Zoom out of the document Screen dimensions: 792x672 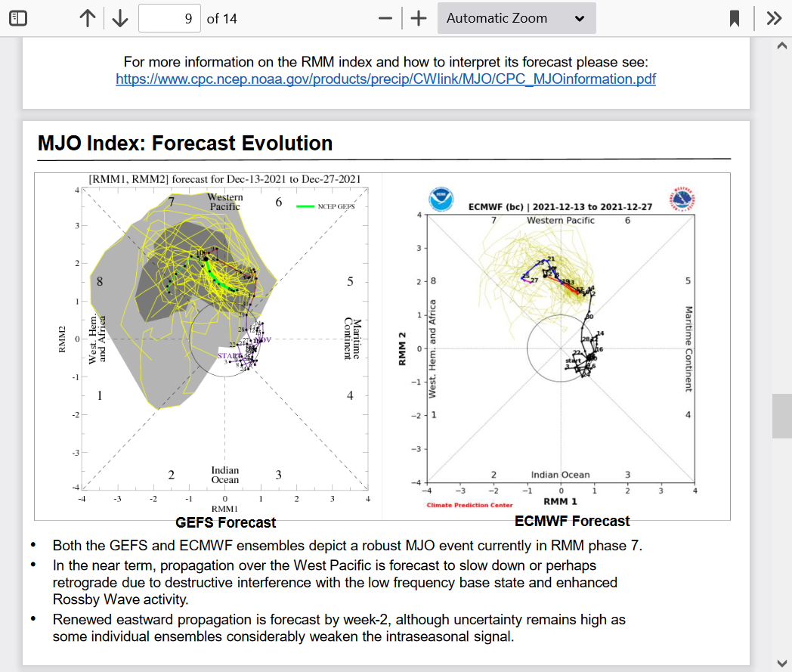pos(385,19)
